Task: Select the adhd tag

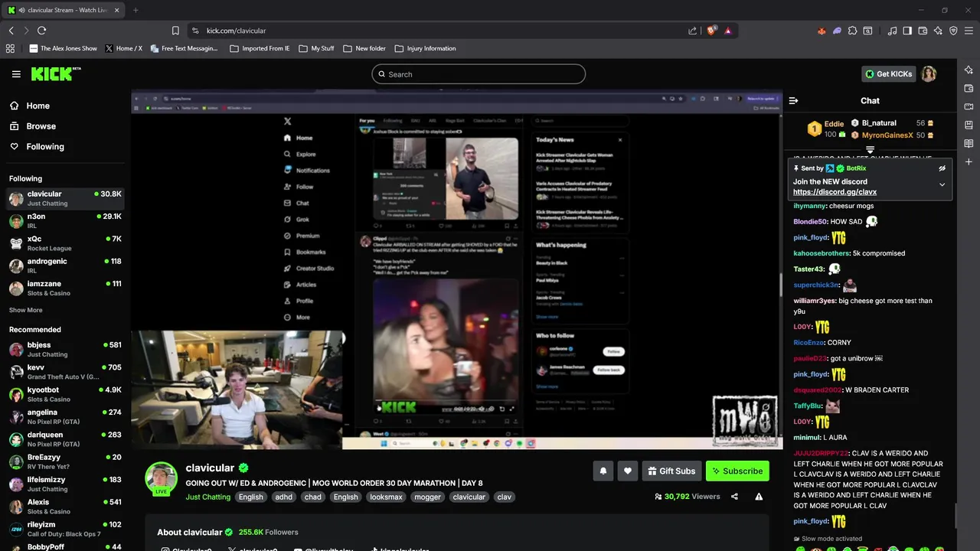Action: 283,497
